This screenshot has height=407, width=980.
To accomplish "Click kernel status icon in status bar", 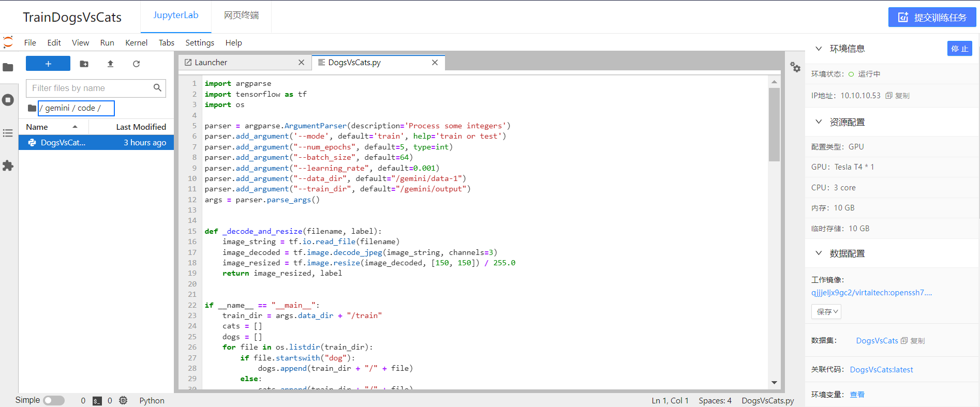I will 123,400.
